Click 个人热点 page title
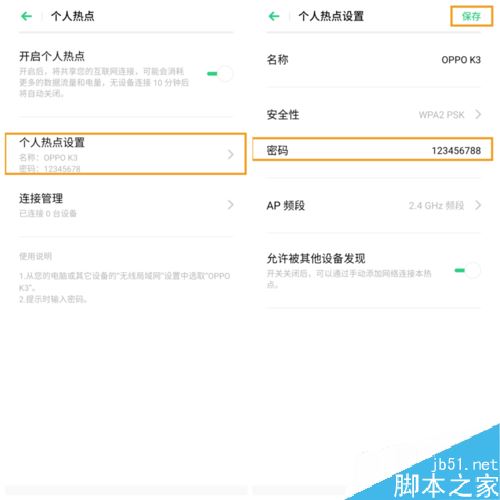This screenshot has height=500, width=500. pyautogui.click(x=73, y=16)
